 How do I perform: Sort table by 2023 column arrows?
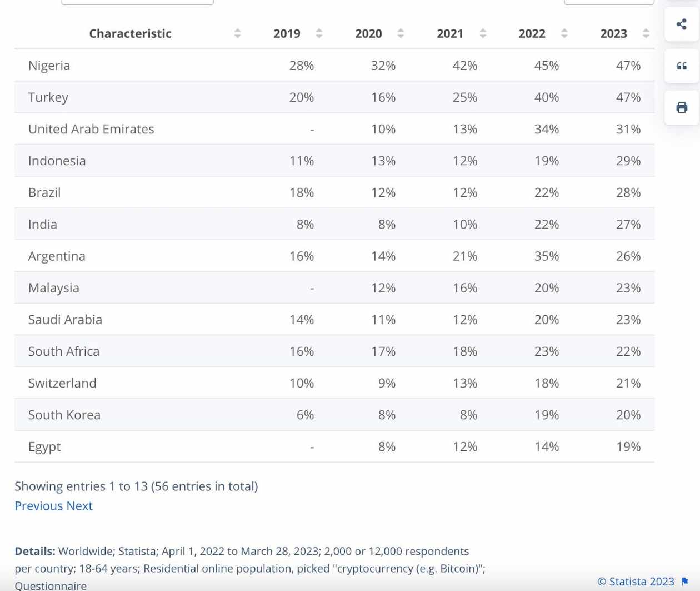tap(646, 33)
